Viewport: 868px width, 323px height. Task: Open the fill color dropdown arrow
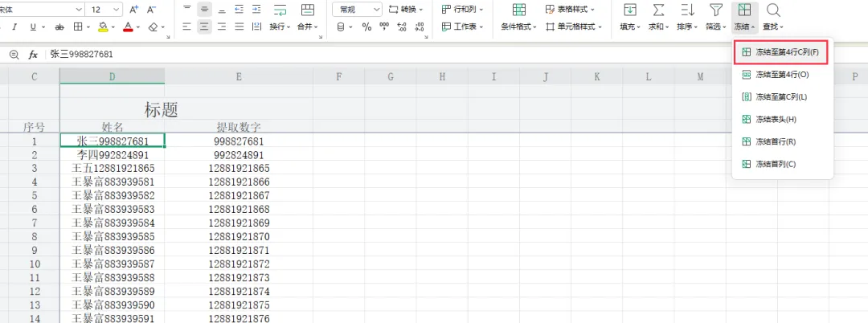113,27
